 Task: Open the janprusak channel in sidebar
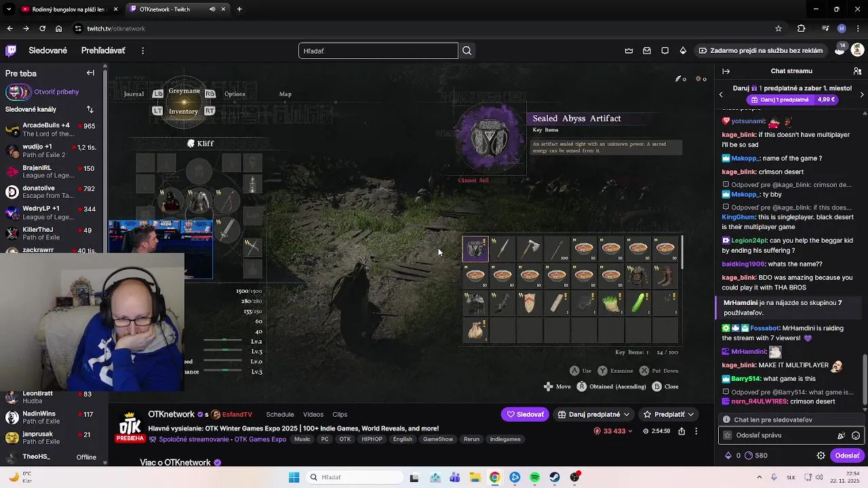52,438
